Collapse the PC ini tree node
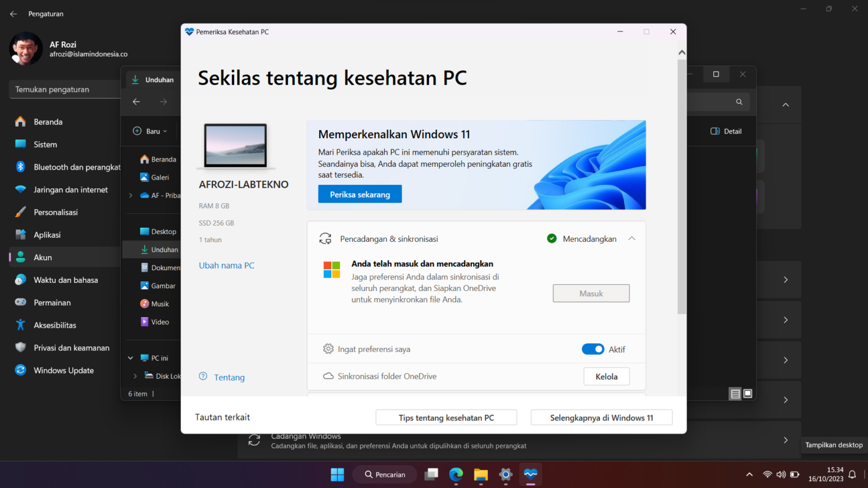The height and width of the screenshot is (488, 868). [x=131, y=358]
